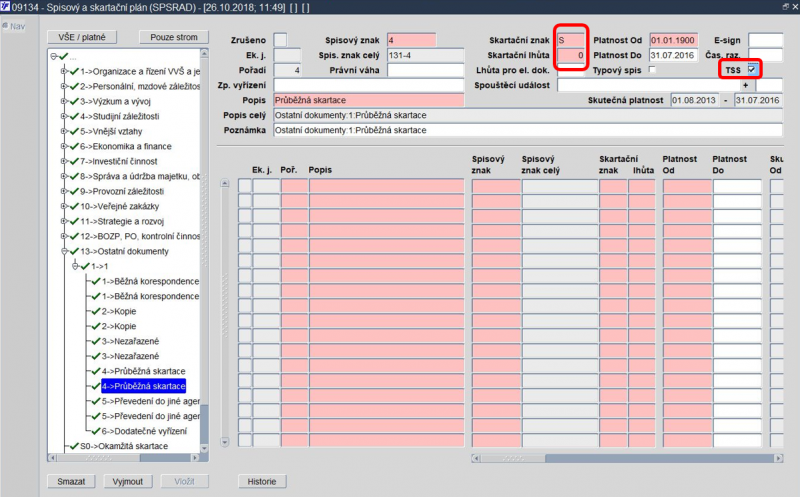Focus the Spisový znak field containing 4
Screen dimensions: 800x497
pyautogui.click(x=411, y=40)
